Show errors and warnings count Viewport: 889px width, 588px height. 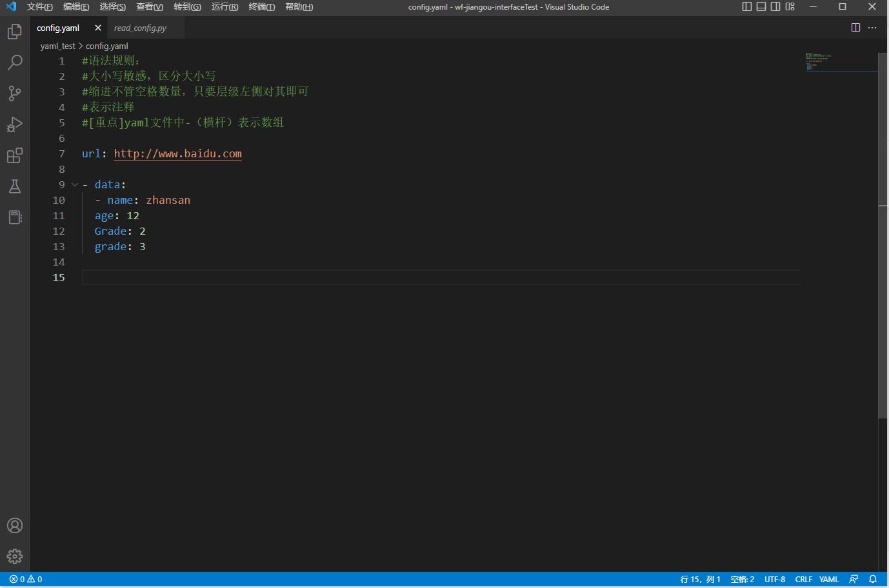(x=26, y=579)
